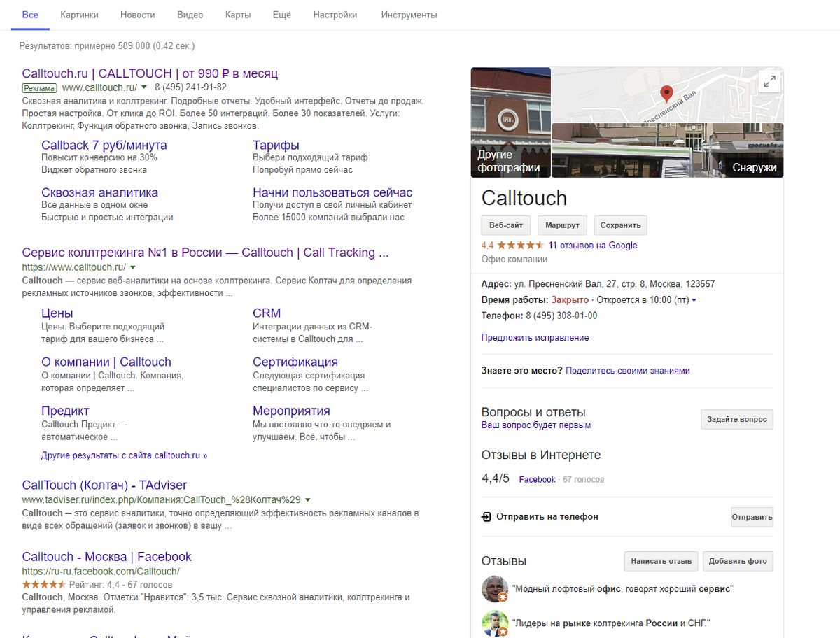Open Настройки menu
The width and height of the screenshot is (840, 638).
pos(335,15)
